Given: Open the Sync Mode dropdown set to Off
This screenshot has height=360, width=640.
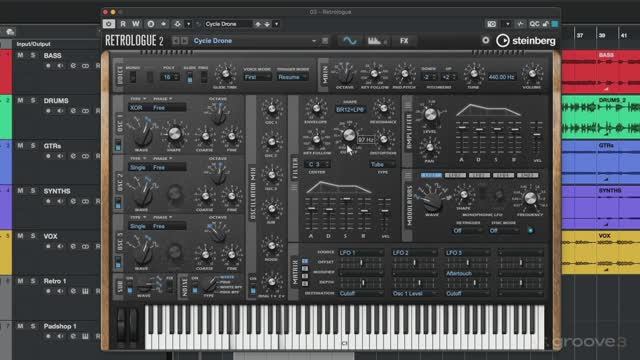Looking at the screenshot, I should 504,231.
